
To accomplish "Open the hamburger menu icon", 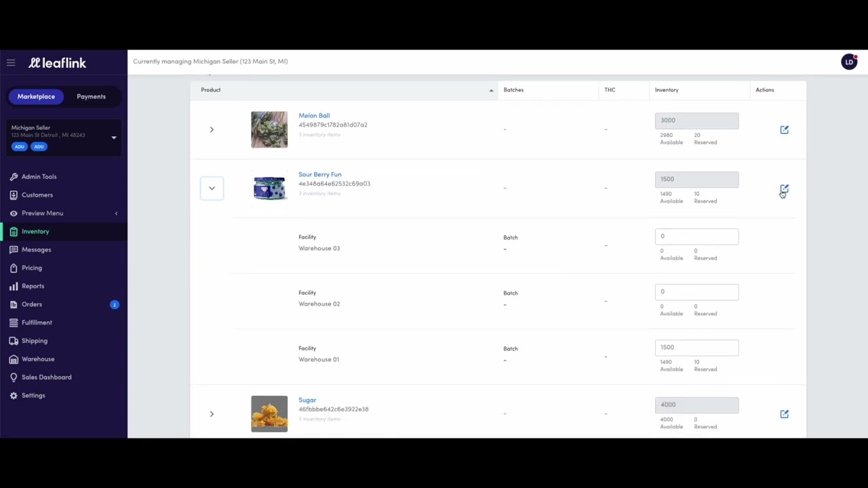I will click(11, 62).
